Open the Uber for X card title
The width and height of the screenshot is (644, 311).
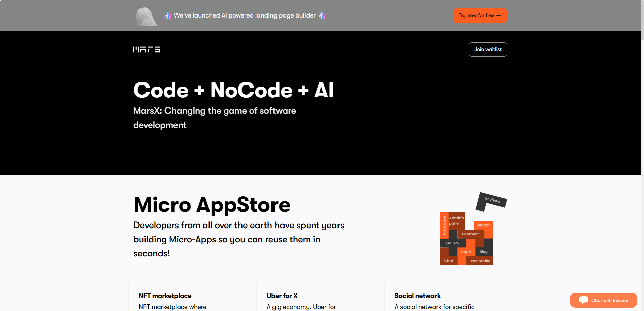(x=282, y=296)
